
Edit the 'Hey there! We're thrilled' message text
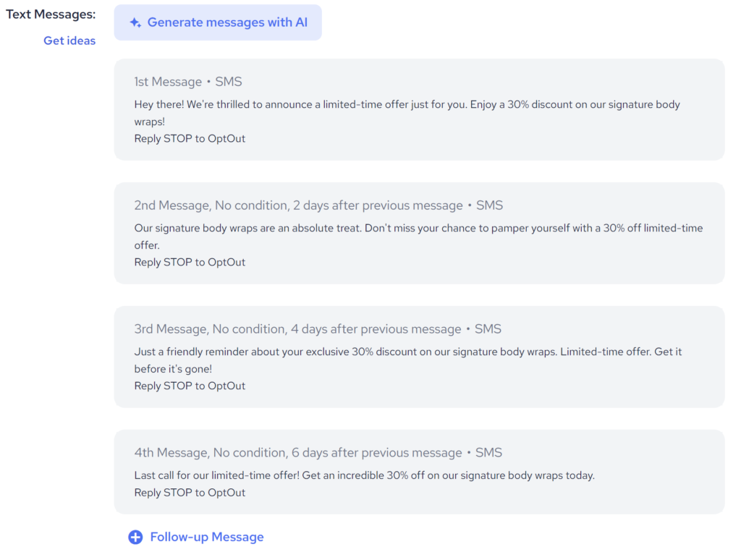407,112
